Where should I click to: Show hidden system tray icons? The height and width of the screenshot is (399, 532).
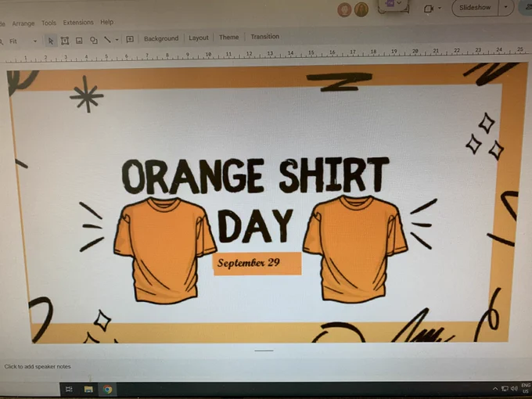[495, 389]
